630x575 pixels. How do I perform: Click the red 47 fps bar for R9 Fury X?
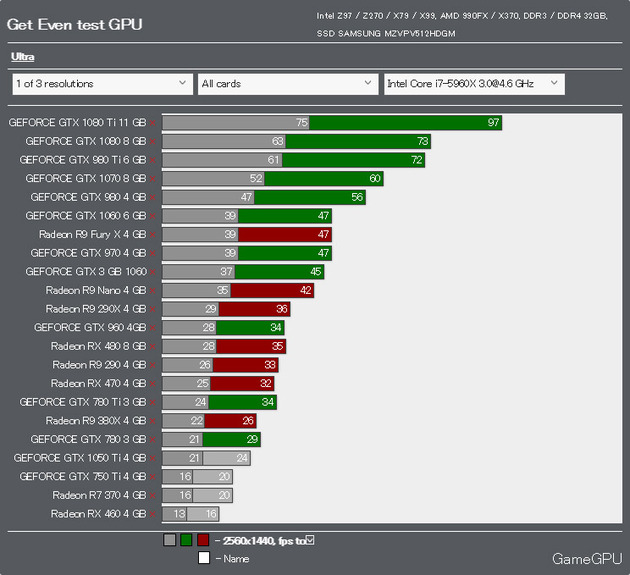tap(285, 234)
